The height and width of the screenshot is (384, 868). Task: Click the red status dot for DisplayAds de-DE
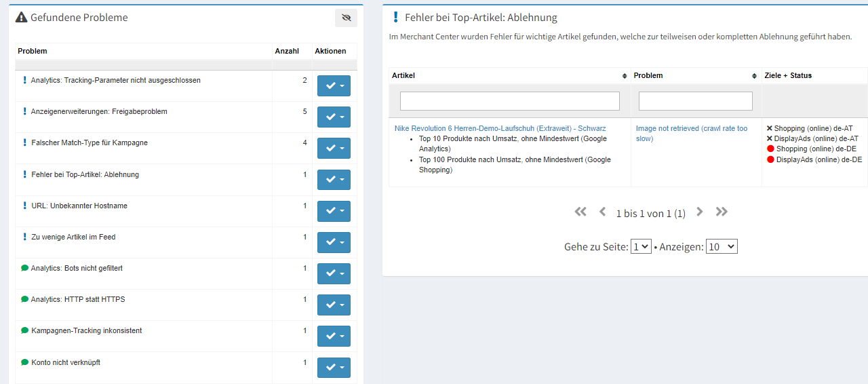click(770, 160)
